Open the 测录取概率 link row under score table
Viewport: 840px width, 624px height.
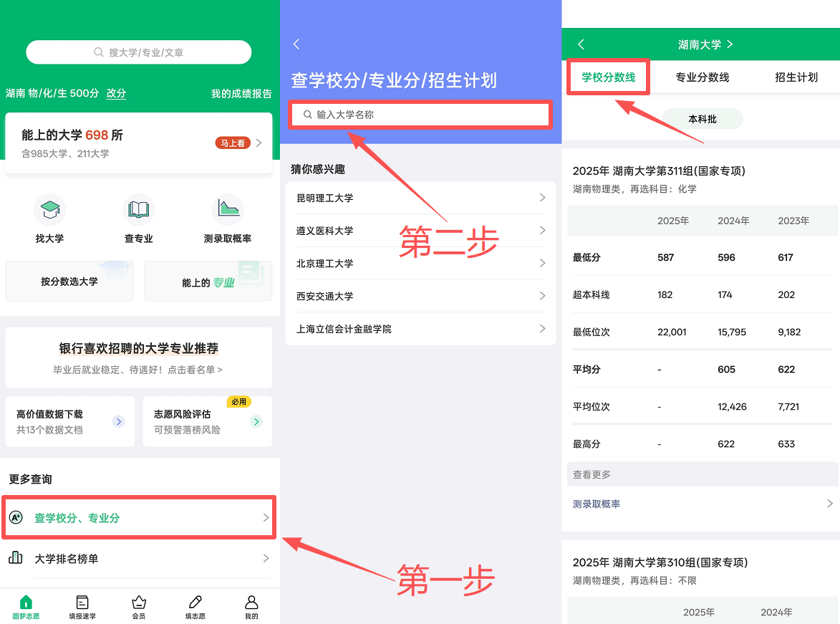pos(702,504)
